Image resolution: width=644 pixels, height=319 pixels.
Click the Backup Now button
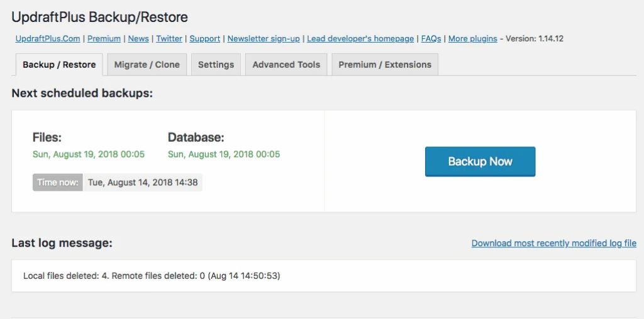(480, 161)
